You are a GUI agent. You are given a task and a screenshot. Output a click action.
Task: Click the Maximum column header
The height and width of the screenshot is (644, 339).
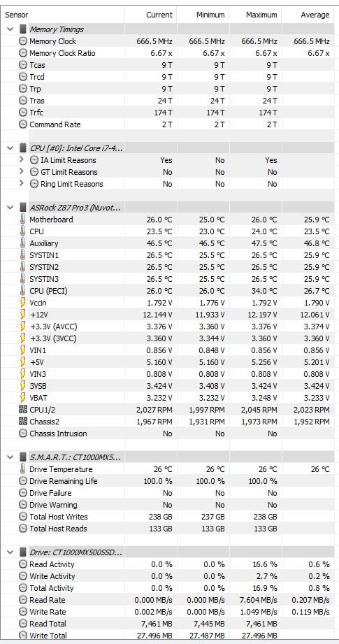pyautogui.click(x=256, y=15)
